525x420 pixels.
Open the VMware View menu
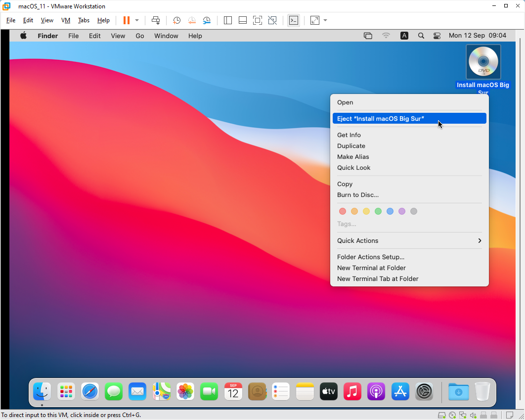click(x=47, y=20)
